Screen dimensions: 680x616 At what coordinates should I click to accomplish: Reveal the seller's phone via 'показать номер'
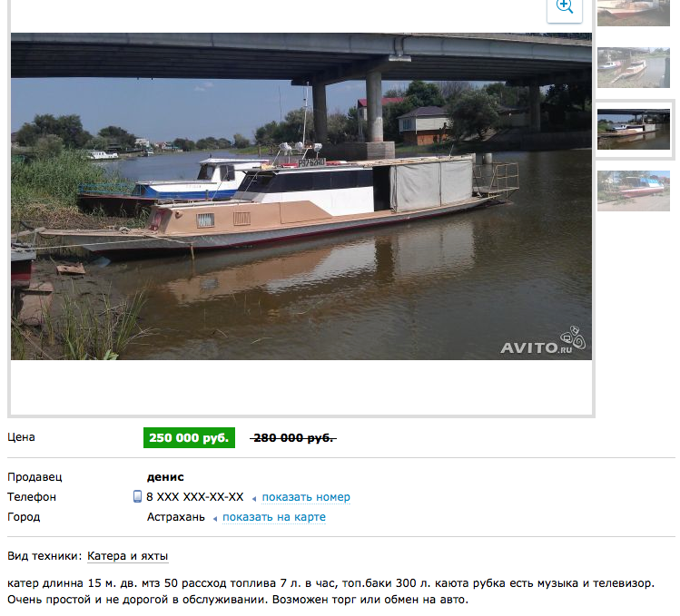pyautogui.click(x=306, y=497)
